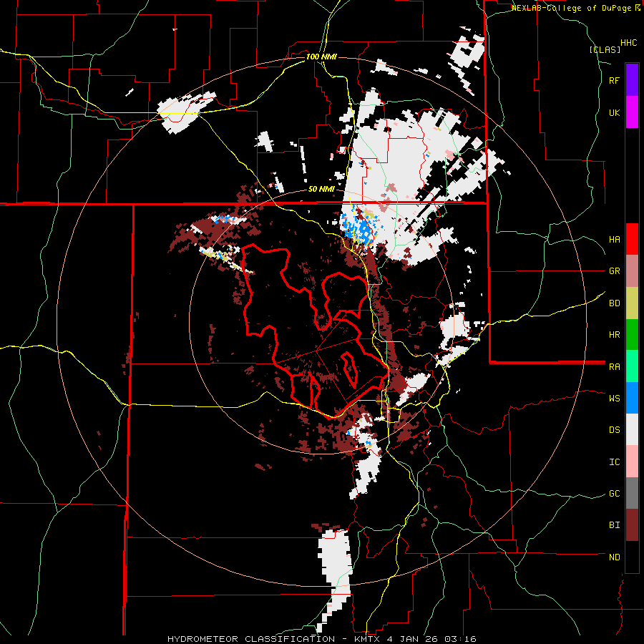Click the HR legend label
The image size is (644, 644).
point(615,335)
